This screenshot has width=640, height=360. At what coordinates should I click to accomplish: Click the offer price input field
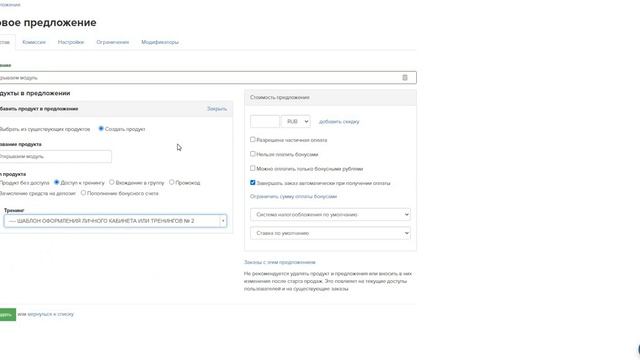click(265, 121)
